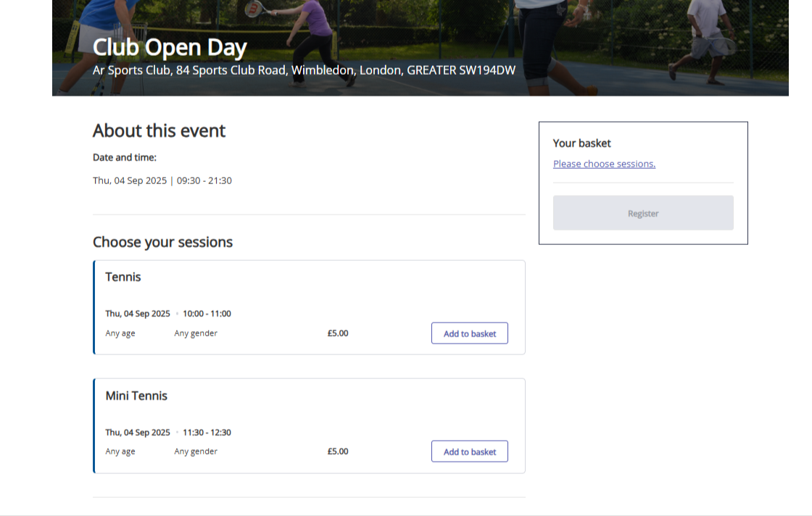812x516 pixels.
Task: Click the Club Open Day title
Action: tap(170, 48)
